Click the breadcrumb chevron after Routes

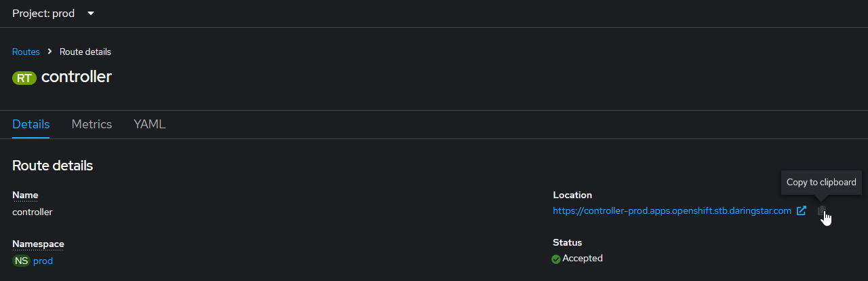(50, 52)
